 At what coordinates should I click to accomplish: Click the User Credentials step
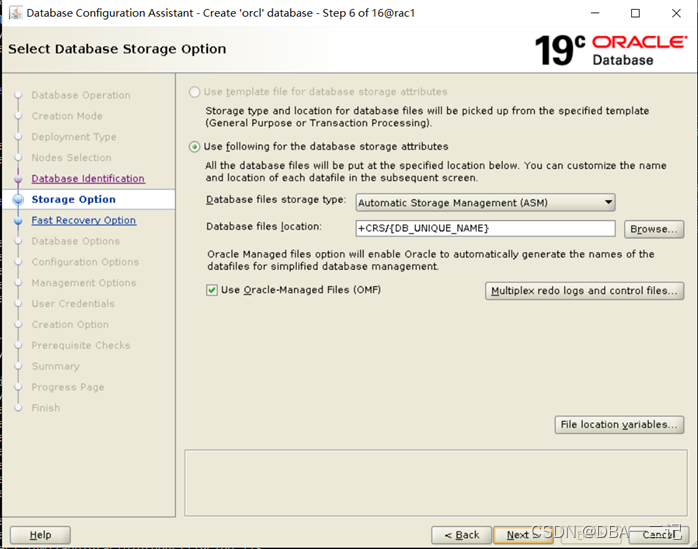[73, 304]
